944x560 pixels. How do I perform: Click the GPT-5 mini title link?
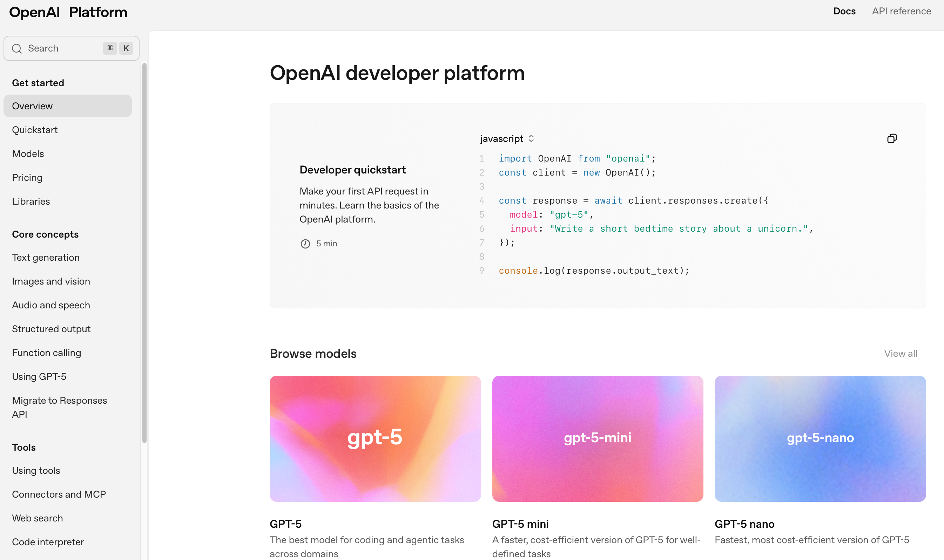point(520,524)
